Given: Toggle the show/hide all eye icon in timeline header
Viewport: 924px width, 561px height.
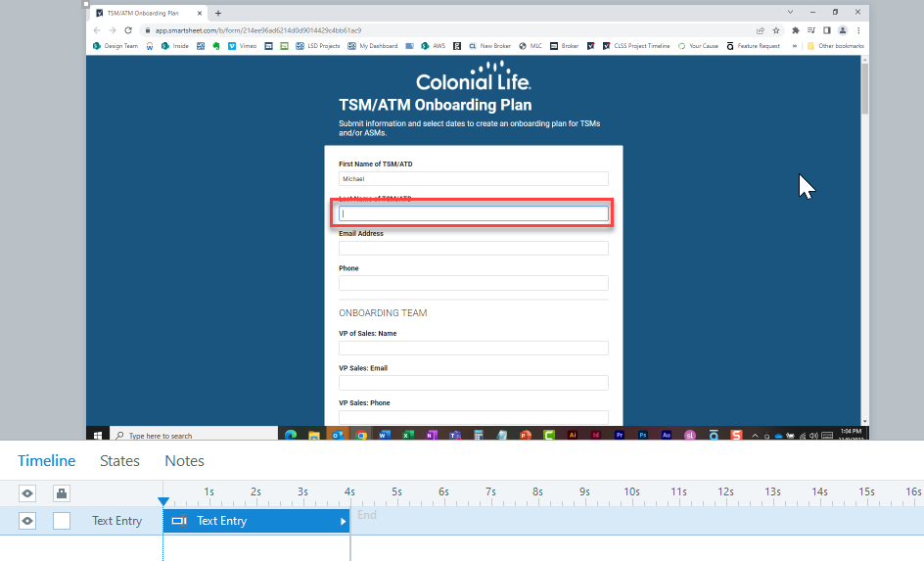Looking at the screenshot, I should [27, 493].
